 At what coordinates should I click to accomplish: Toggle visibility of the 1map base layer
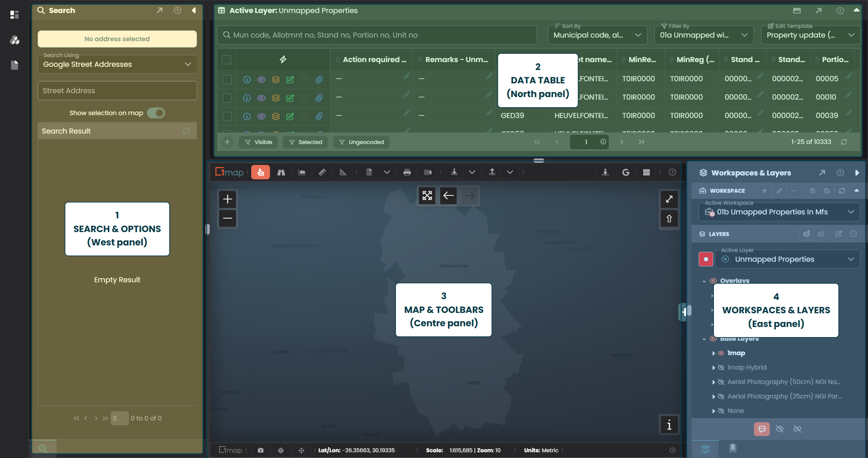(x=721, y=353)
